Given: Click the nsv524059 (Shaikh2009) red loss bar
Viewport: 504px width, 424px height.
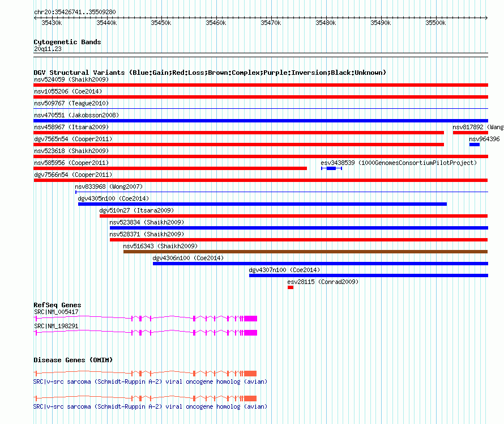Looking at the screenshot, I should pyautogui.click(x=260, y=85).
